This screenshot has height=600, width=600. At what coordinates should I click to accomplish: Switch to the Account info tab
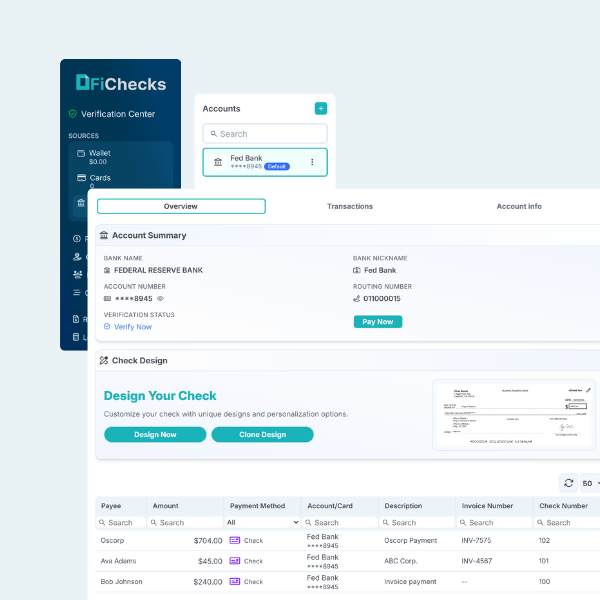[x=519, y=206]
